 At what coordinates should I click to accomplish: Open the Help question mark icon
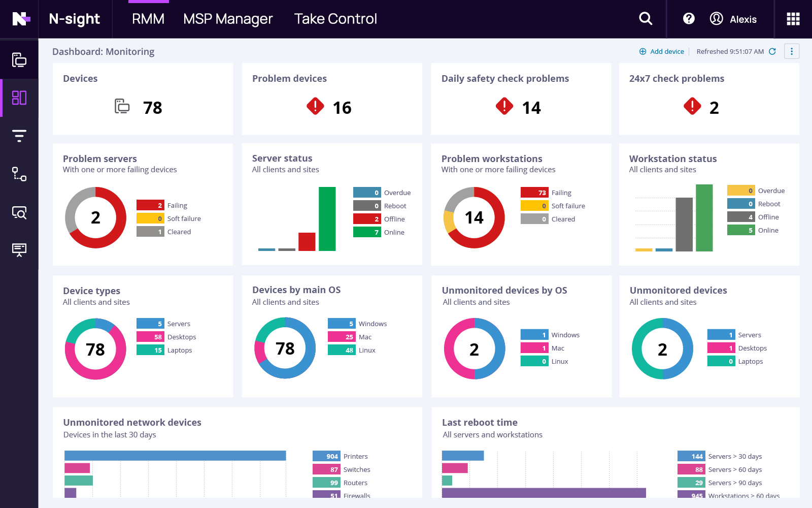(688, 18)
